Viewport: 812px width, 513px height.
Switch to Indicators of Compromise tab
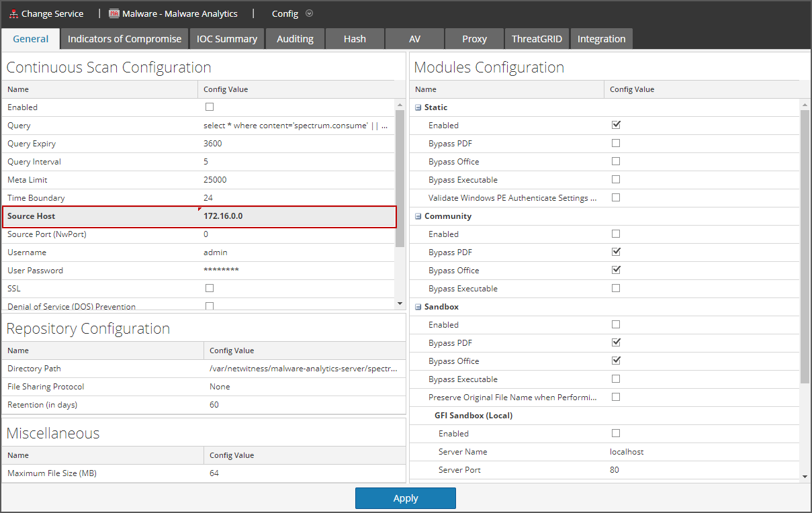[124, 39]
